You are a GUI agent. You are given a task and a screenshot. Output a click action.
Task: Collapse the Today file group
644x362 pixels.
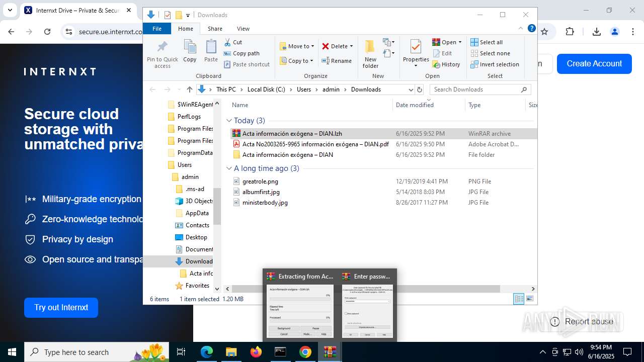pos(229,121)
